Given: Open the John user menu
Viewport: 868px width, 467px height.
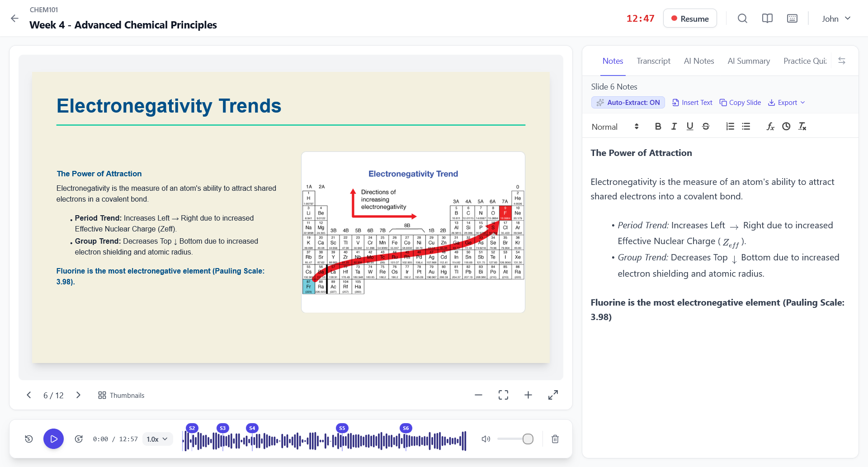Looking at the screenshot, I should click(x=836, y=19).
